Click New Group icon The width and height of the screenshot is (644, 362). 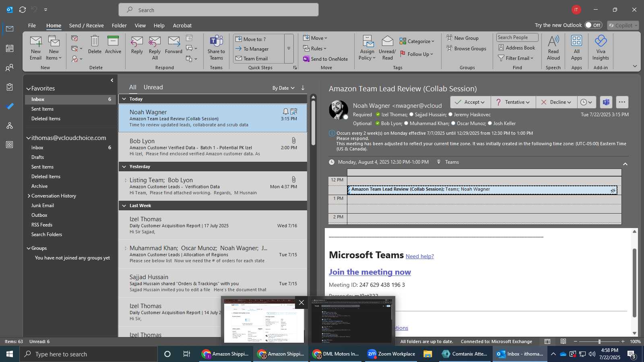click(x=449, y=38)
